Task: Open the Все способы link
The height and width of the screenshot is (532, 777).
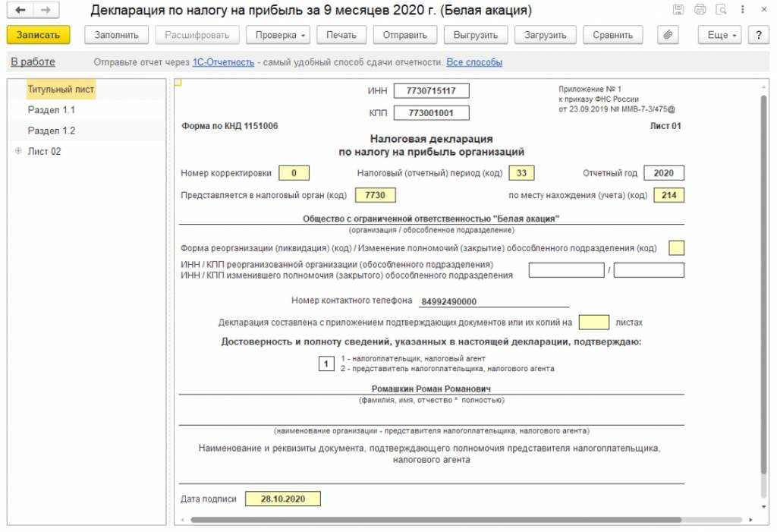Action: pos(474,62)
